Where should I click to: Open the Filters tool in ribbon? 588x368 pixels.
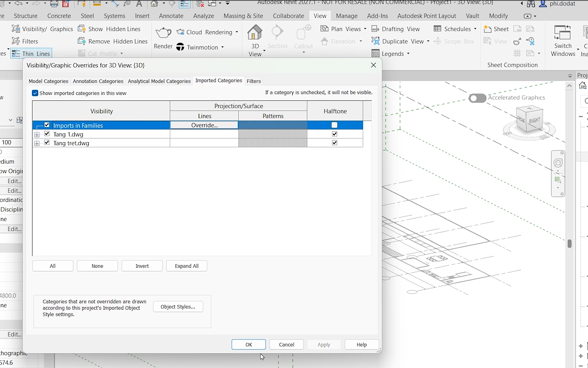(x=25, y=41)
